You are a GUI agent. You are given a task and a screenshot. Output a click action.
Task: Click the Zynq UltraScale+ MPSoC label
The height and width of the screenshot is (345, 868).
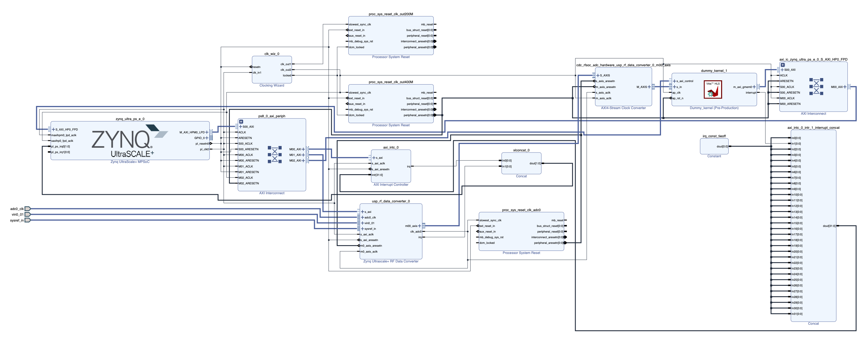click(x=130, y=162)
